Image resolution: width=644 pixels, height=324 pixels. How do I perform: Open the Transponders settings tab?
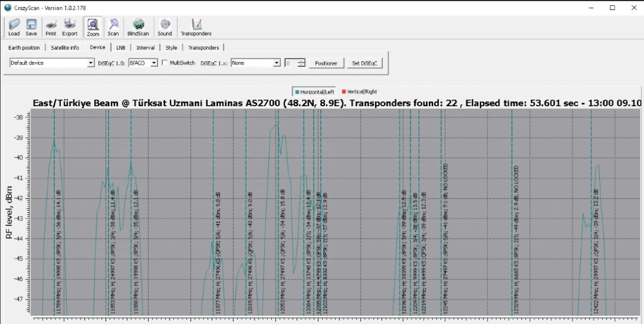click(x=204, y=48)
